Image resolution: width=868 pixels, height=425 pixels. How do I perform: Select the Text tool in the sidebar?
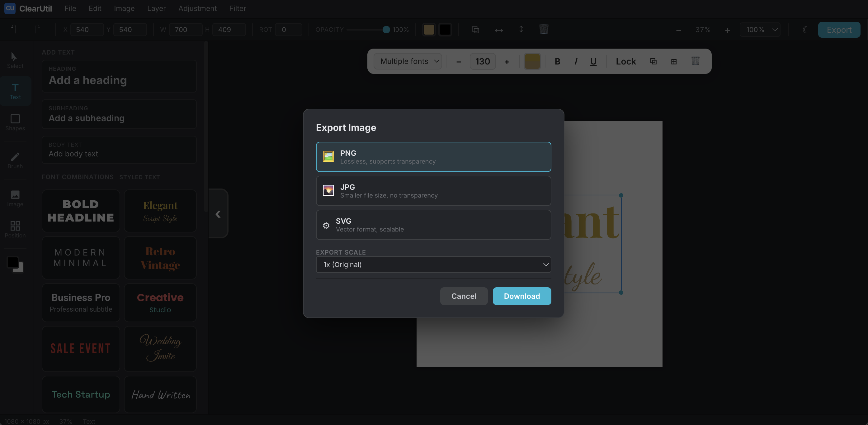15,90
